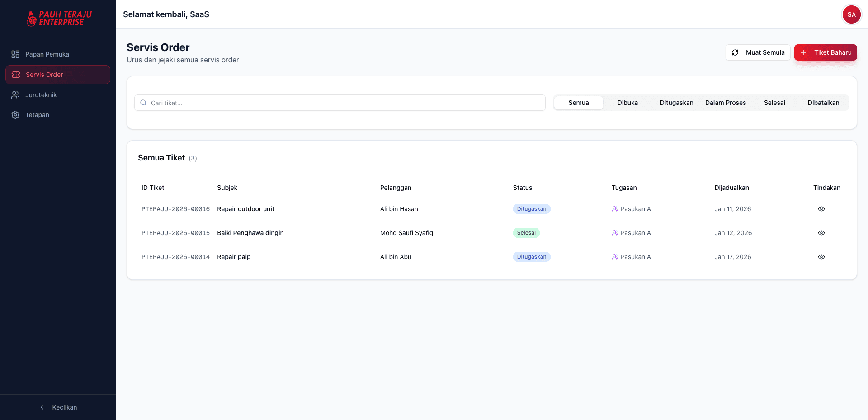The height and width of the screenshot is (420, 868).
Task: Click the search magnifier icon
Action: click(x=143, y=103)
